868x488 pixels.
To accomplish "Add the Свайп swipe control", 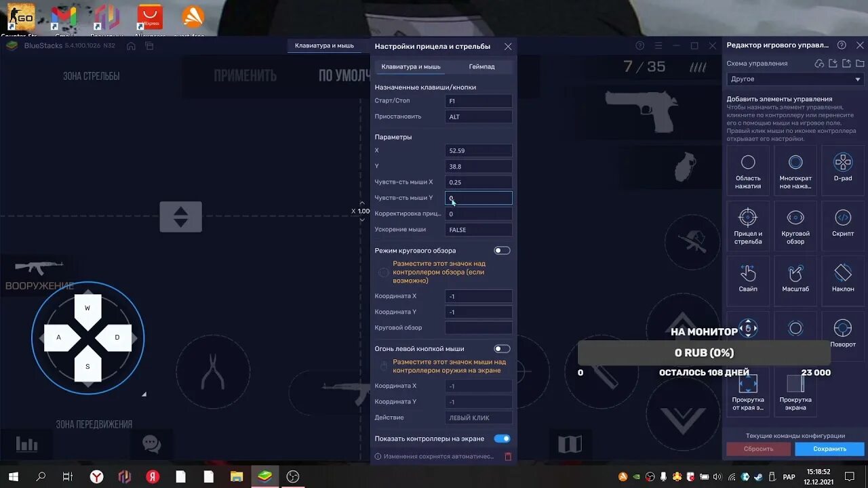I will tap(748, 281).
